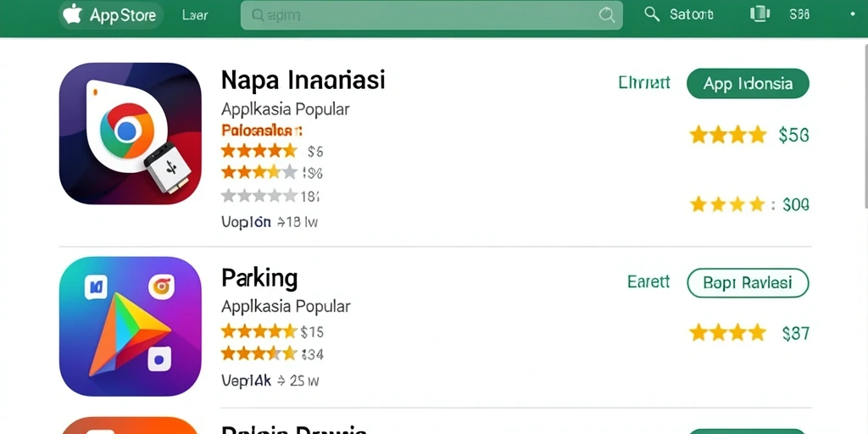Click the partially visible orange app icon
868x434 pixels.
pos(129,426)
